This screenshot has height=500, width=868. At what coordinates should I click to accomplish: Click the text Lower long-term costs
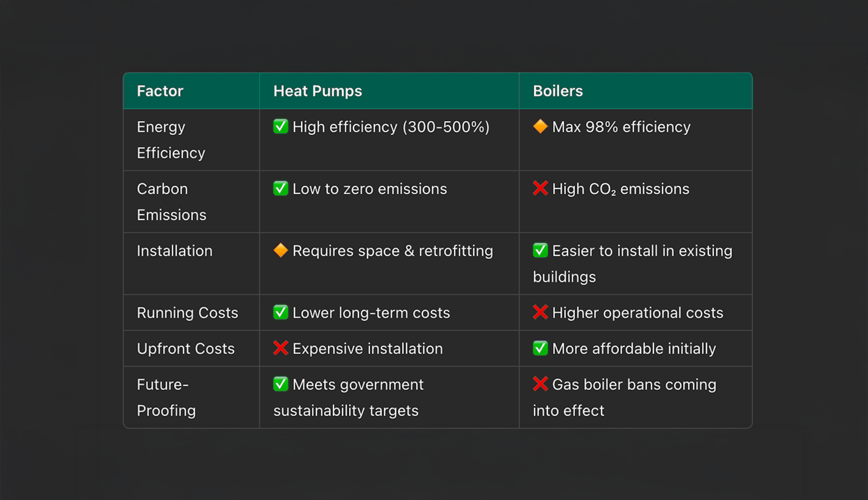click(371, 313)
